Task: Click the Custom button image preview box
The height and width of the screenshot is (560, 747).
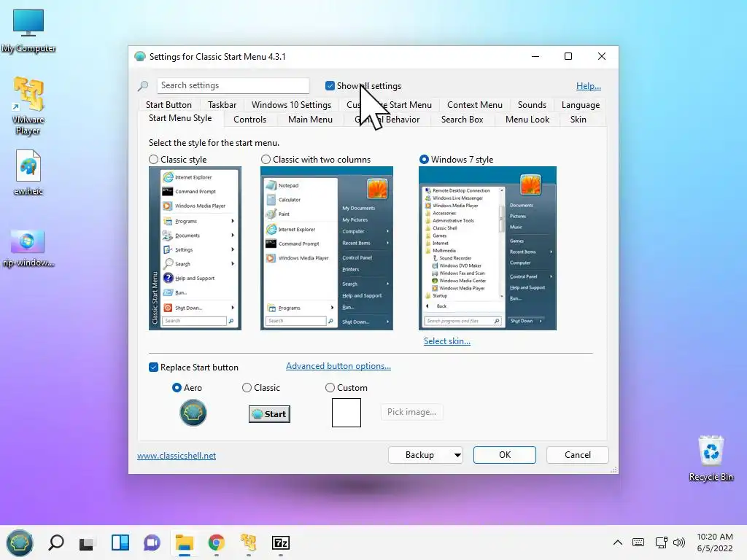Action: pyautogui.click(x=347, y=413)
